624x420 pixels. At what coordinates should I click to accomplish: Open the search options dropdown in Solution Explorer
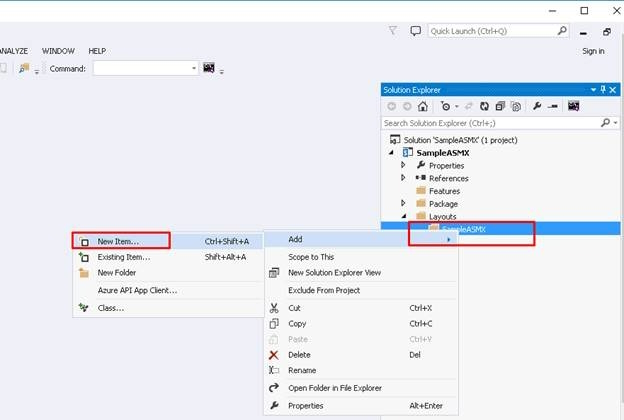(x=616, y=123)
